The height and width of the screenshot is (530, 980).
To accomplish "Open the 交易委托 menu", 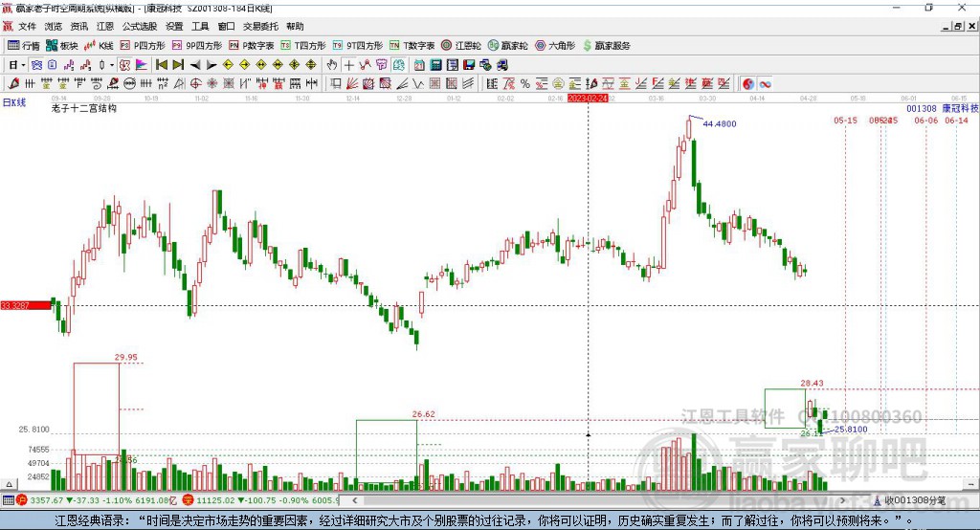I will point(260,26).
